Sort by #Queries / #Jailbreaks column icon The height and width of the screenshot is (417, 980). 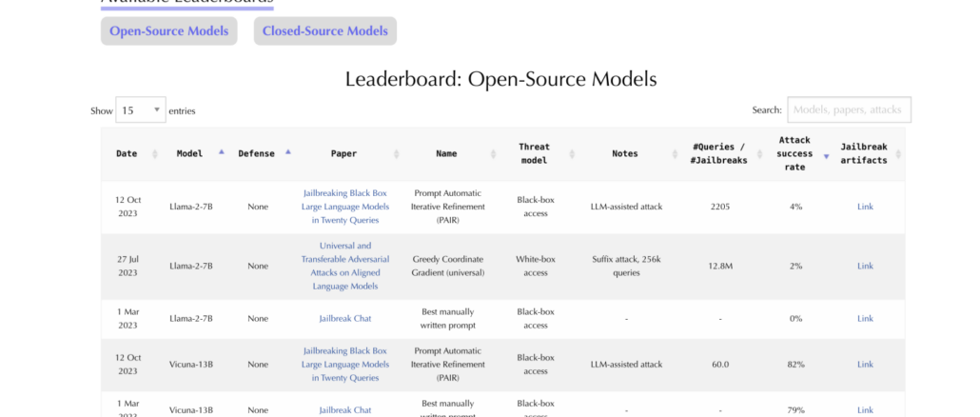pyautogui.click(x=759, y=154)
